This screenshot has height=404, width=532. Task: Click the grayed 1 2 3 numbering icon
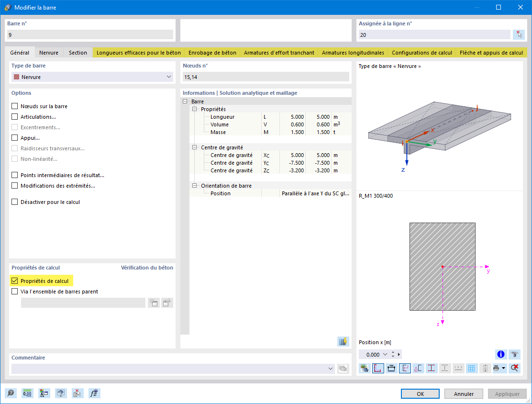pyautogui.click(x=458, y=368)
